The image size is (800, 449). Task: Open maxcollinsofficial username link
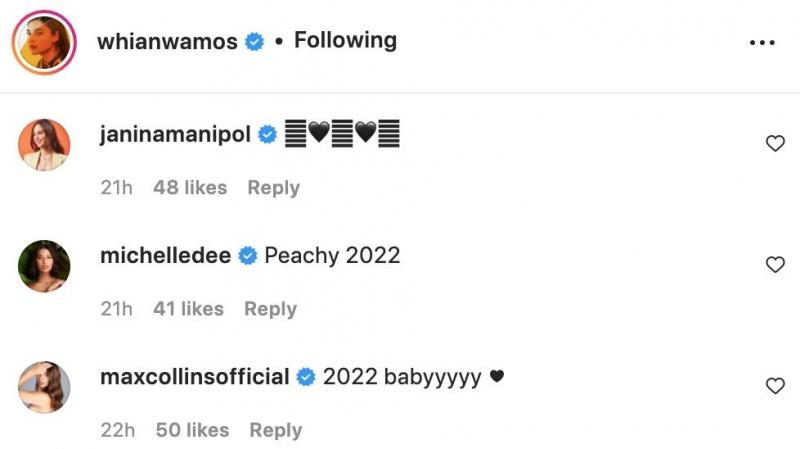tap(195, 377)
